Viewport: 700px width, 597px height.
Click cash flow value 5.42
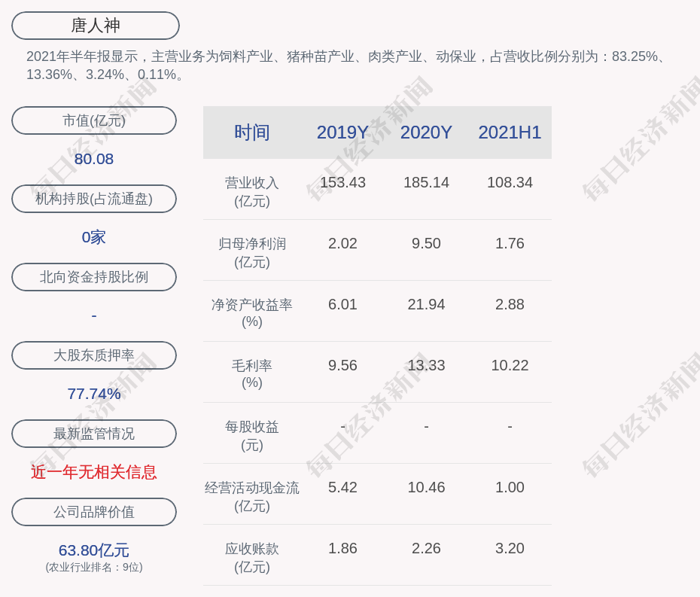(x=343, y=488)
